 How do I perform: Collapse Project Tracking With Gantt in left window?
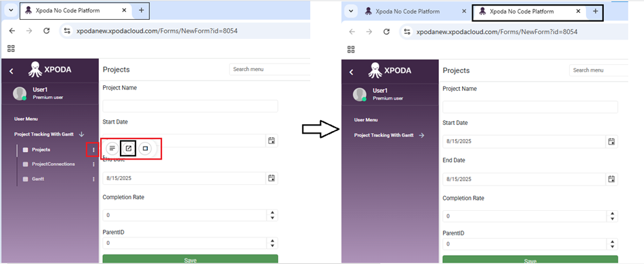82,134
